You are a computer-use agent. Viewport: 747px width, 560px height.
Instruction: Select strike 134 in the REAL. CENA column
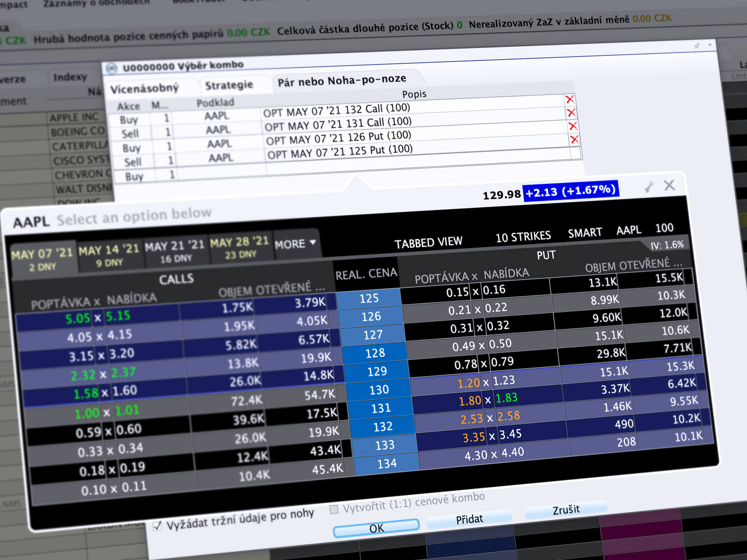point(387,464)
